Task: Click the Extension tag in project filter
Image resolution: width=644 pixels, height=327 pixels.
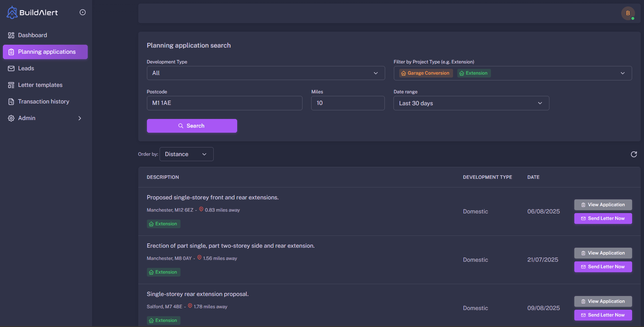Action: (x=474, y=73)
